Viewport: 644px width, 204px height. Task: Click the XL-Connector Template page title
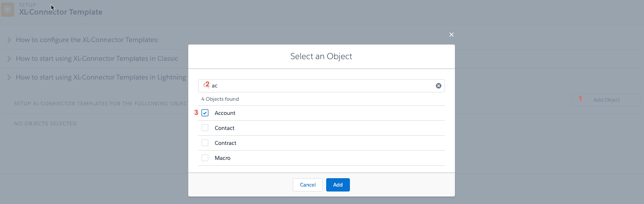tap(61, 12)
